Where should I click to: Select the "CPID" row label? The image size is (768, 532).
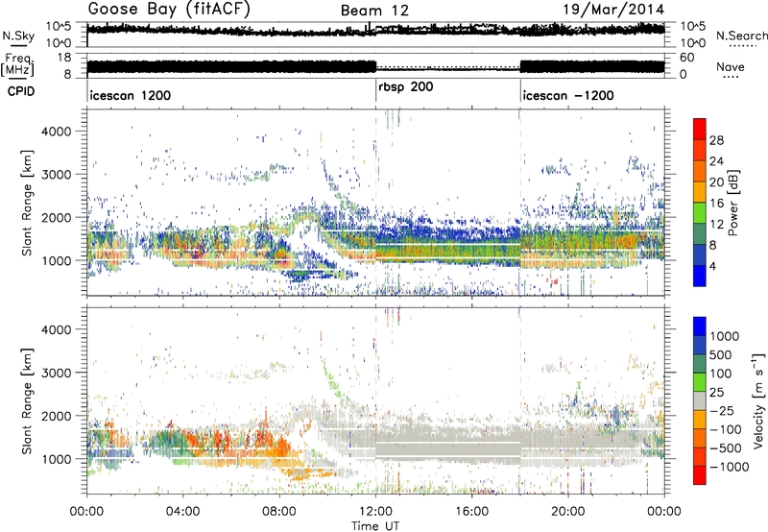click(20, 91)
